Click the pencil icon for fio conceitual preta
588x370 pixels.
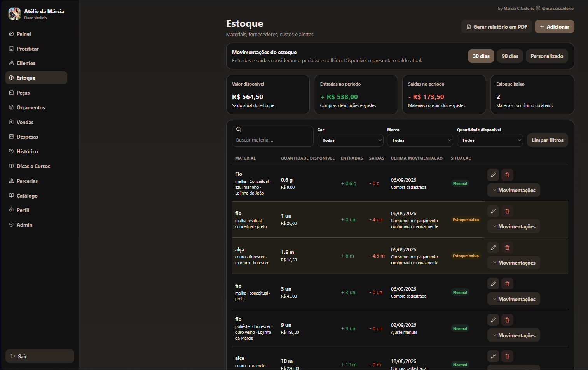493,284
